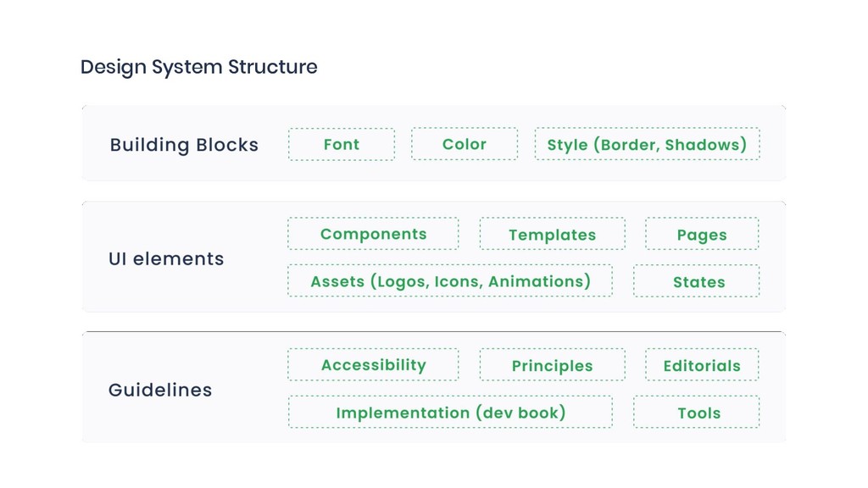Image resolution: width=868 pixels, height=488 pixels.
Task: Click the Building Blocks row label
Action: click(184, 145)
